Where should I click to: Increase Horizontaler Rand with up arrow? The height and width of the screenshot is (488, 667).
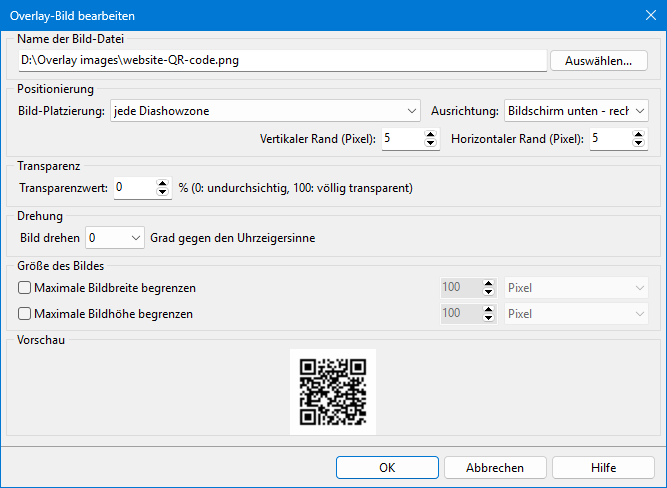(638, 134)
